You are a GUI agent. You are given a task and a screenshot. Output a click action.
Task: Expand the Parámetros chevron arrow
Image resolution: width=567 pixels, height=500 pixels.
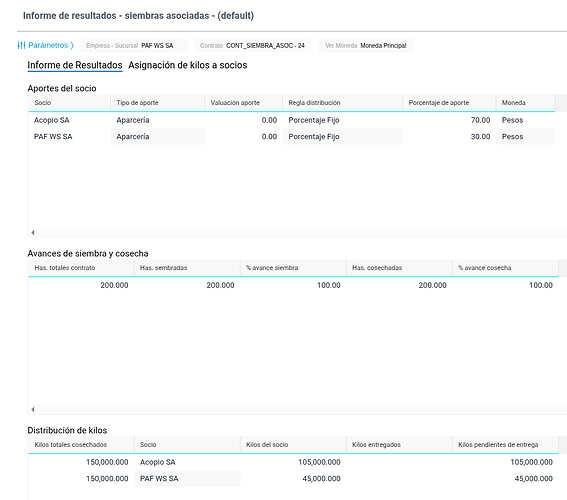coord(72,45)
